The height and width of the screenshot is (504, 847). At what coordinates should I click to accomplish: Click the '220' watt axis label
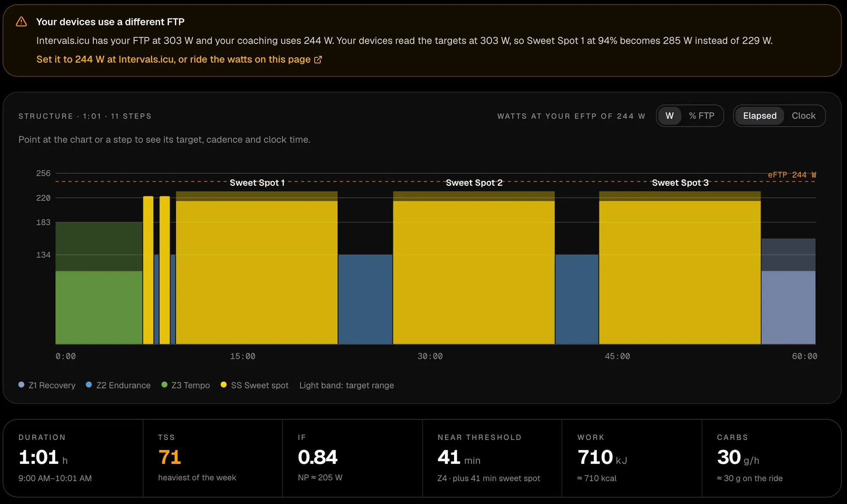(x=43, y=198)
